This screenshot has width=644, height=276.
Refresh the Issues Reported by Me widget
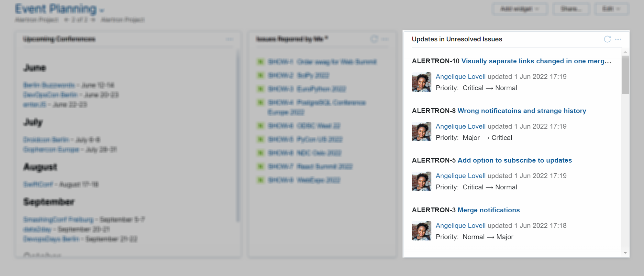point(374,39)
